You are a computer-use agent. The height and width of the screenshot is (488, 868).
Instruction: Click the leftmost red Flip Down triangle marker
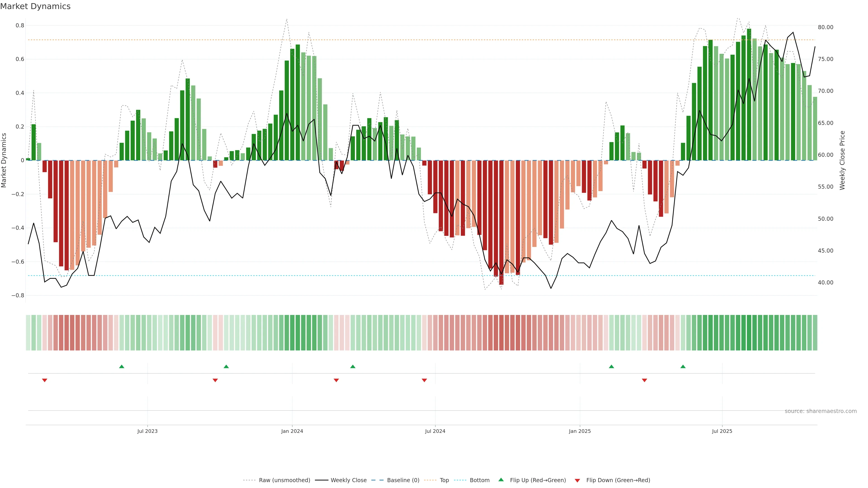pyautogui.click(x=45, y=380)
